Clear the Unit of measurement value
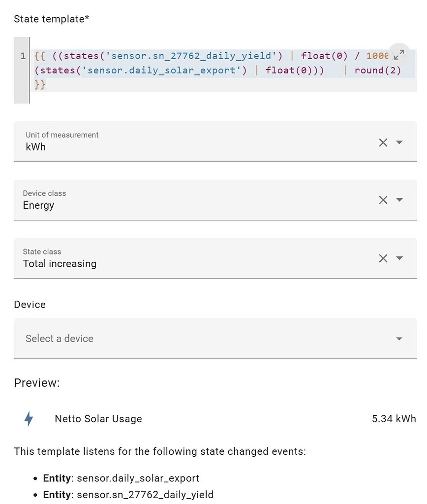The image size is (427, 504). click(x=383, y=142)
